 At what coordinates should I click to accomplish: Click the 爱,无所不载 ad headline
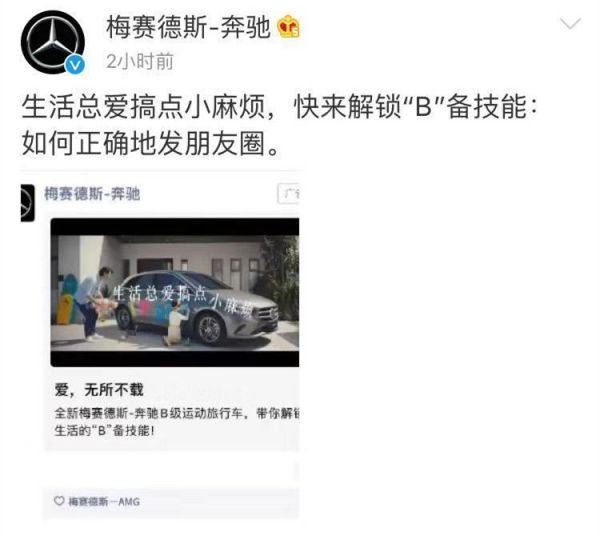(99, 390)
